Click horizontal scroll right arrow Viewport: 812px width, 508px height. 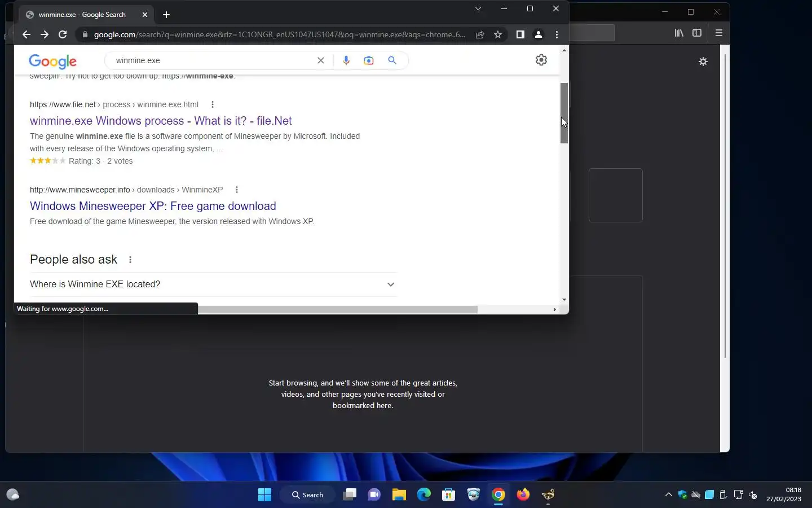pos(555,309)
